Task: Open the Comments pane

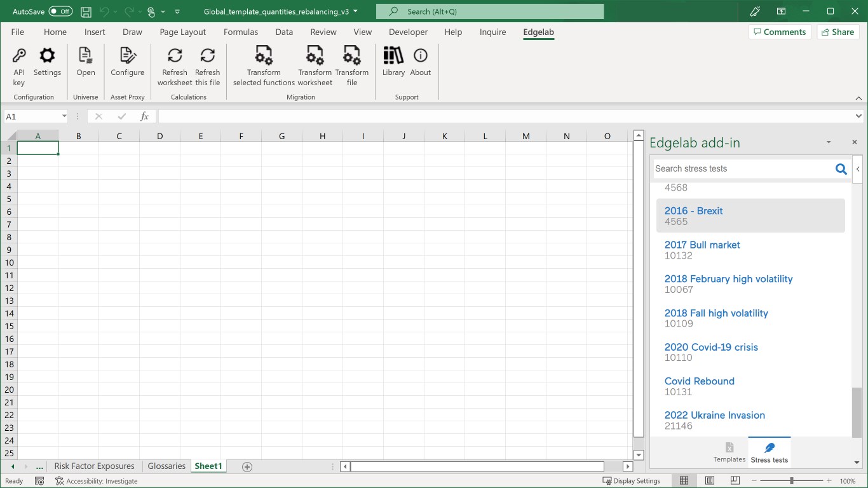Action: coord(780,32)
